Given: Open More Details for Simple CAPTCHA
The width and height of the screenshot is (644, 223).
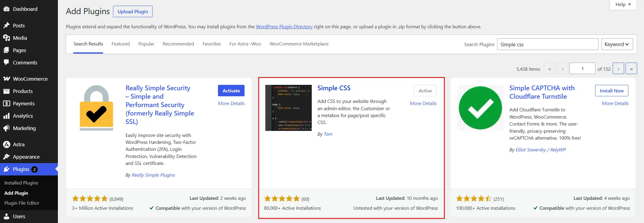Looking at the screenshot, I should 615,103.
